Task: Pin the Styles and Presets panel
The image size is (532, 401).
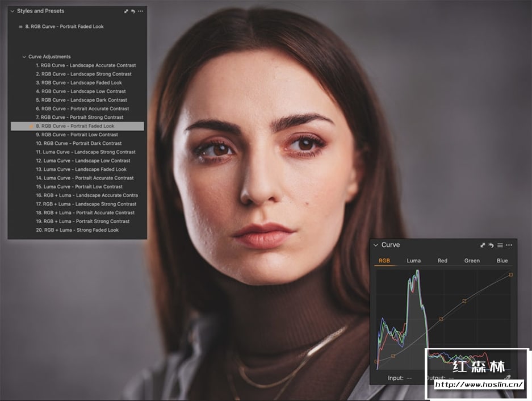Action: [x=126, y=11]
